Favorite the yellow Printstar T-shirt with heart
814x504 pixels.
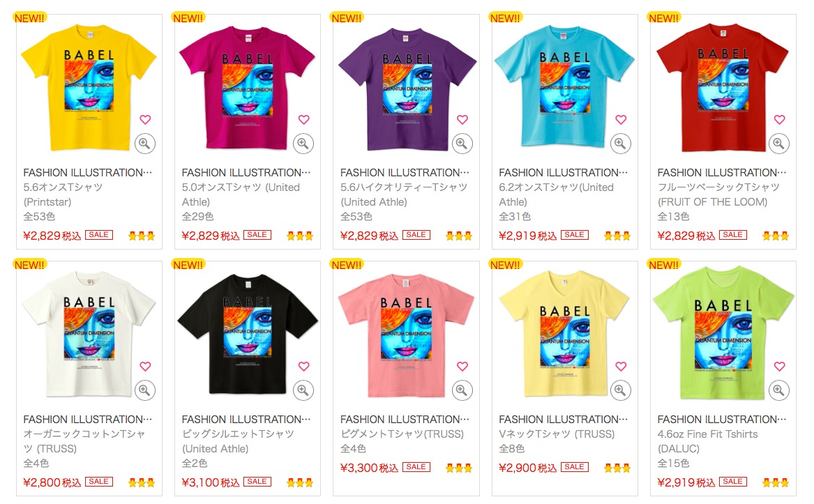(145, 119)
